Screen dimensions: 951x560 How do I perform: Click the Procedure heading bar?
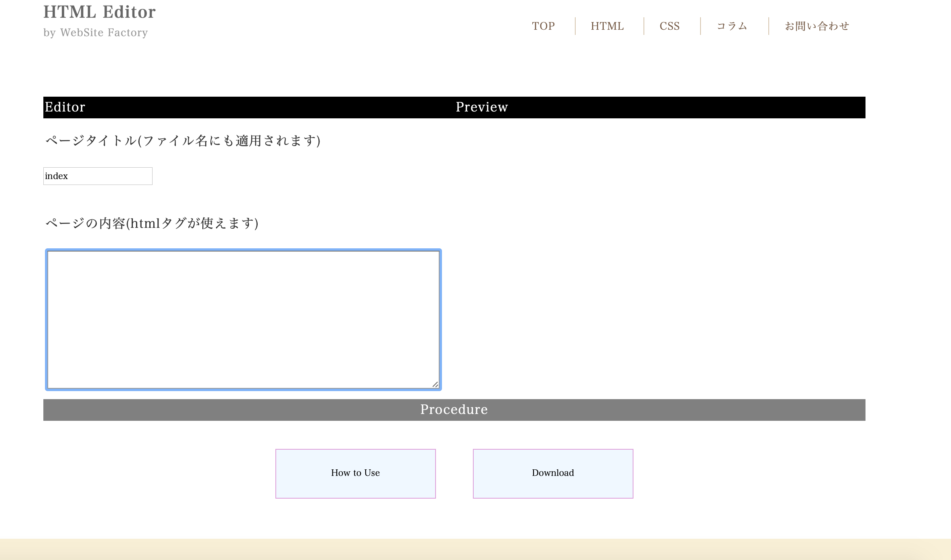pyautogui.click(x=454, y=410)
